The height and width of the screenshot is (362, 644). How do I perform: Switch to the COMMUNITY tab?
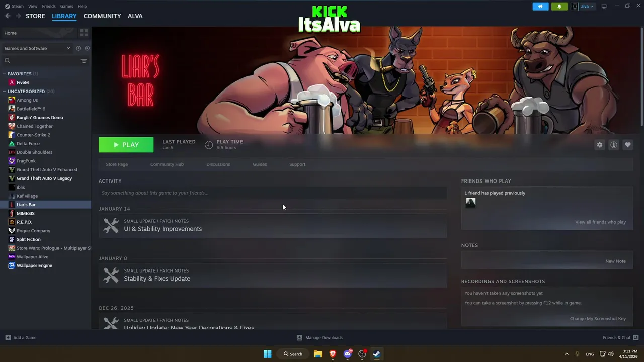pyautogui.click(x=102, y=16)
